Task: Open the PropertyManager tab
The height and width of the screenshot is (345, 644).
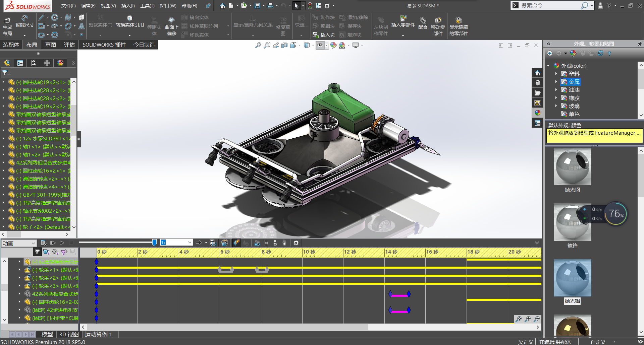Action: [20, 63]
